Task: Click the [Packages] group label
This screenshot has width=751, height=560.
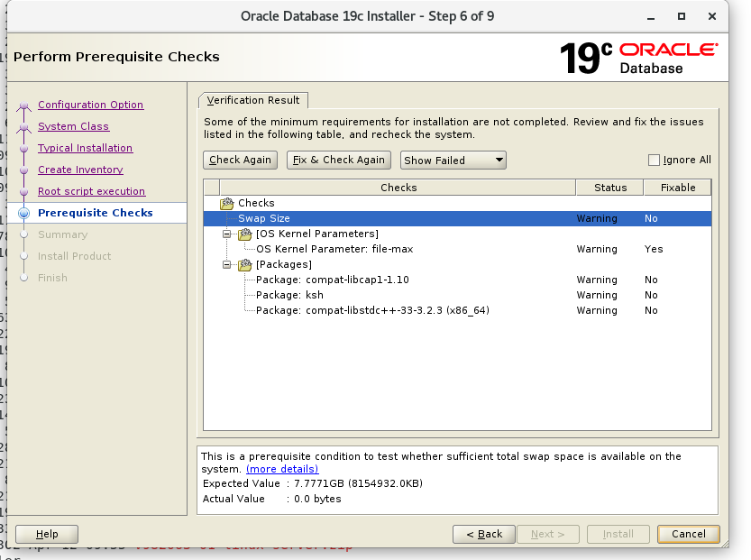Action: 283,264
